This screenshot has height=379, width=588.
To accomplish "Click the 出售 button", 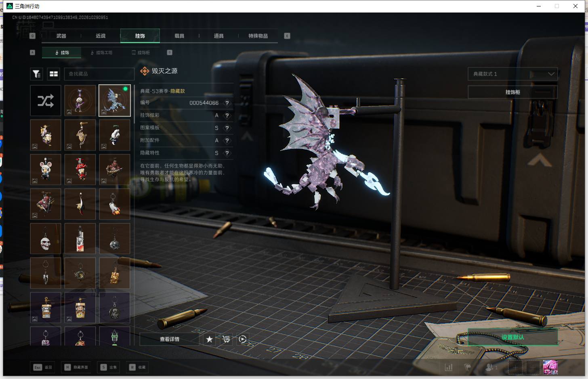I will click(109, 367).
